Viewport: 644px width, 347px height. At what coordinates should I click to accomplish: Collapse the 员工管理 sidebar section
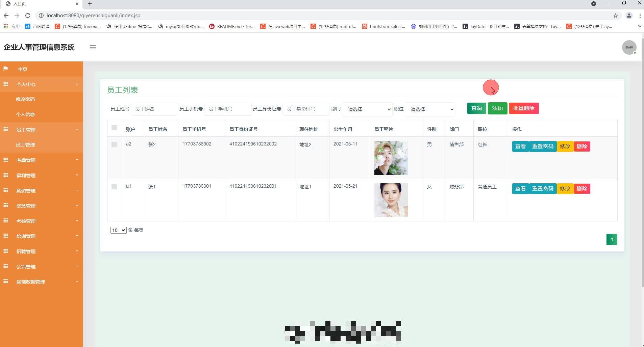(42, 130)
